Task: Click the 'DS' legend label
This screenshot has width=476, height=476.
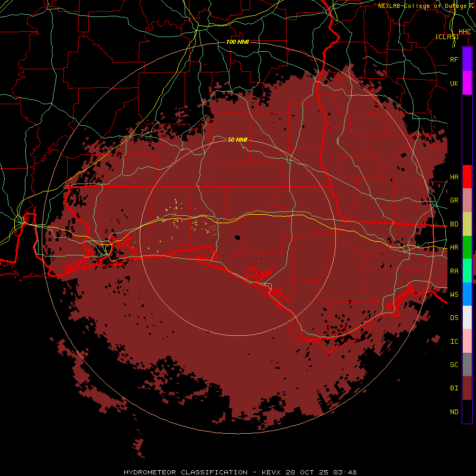Action: tap(454, 318)
